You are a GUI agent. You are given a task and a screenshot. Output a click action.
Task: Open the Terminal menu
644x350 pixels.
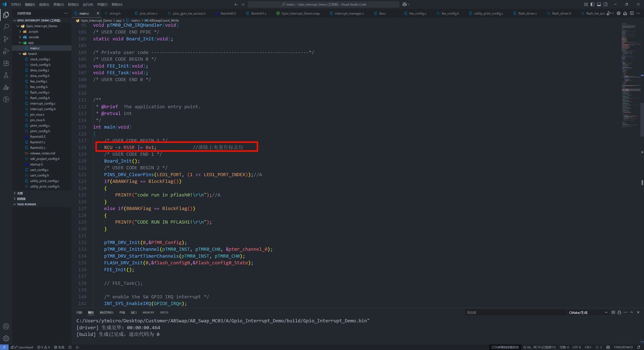[102, 4]
